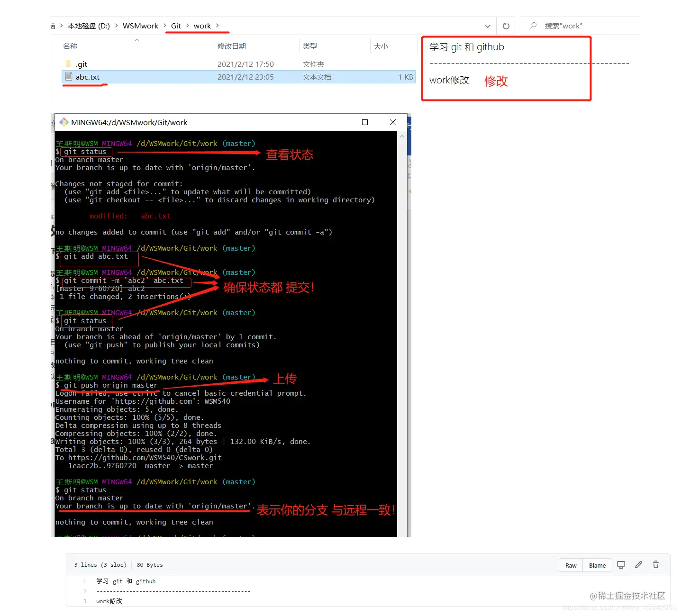The image size is (681, 616).
Task: Maximize the MINGW64 terminal window
Action: tap(365, 122)
